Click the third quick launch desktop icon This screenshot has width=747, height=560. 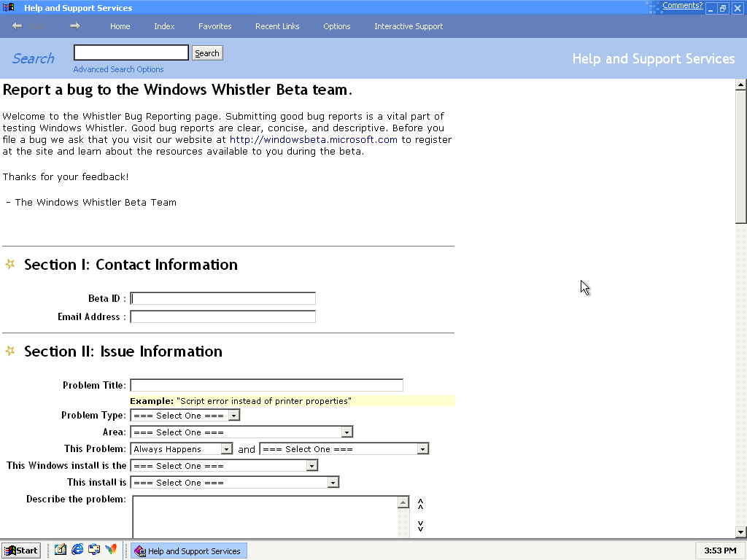[x=94, y=550]
